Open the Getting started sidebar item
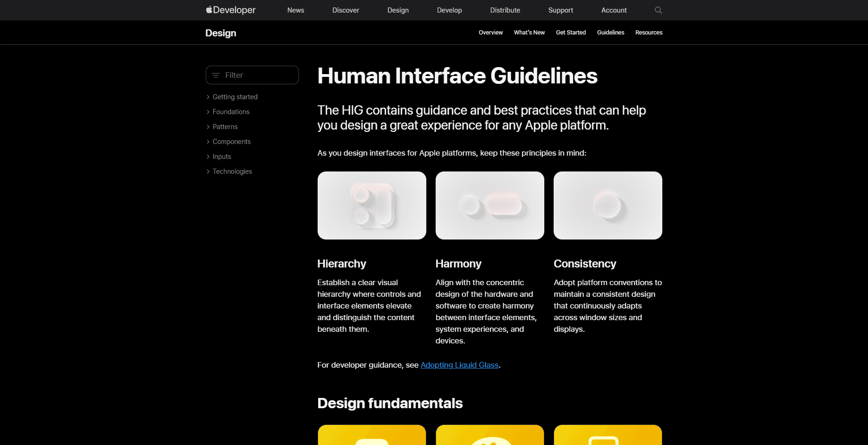 [235, 97]
